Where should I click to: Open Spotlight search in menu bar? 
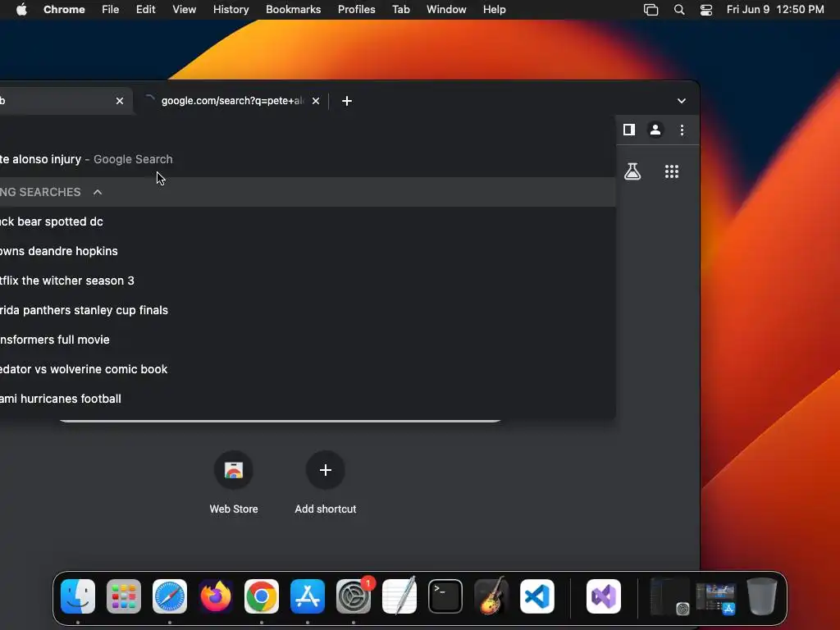coord(678,10)
